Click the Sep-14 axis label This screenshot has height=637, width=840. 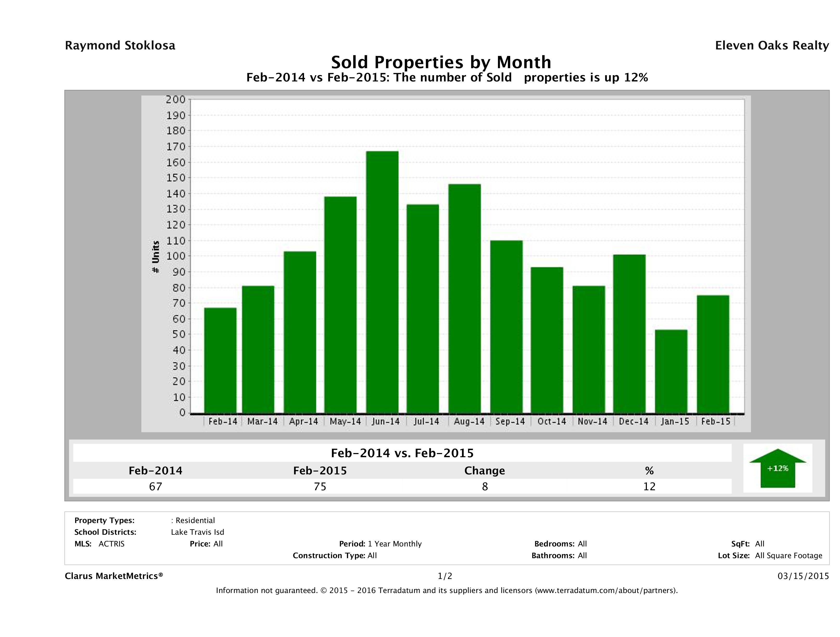tap(510, 421)
